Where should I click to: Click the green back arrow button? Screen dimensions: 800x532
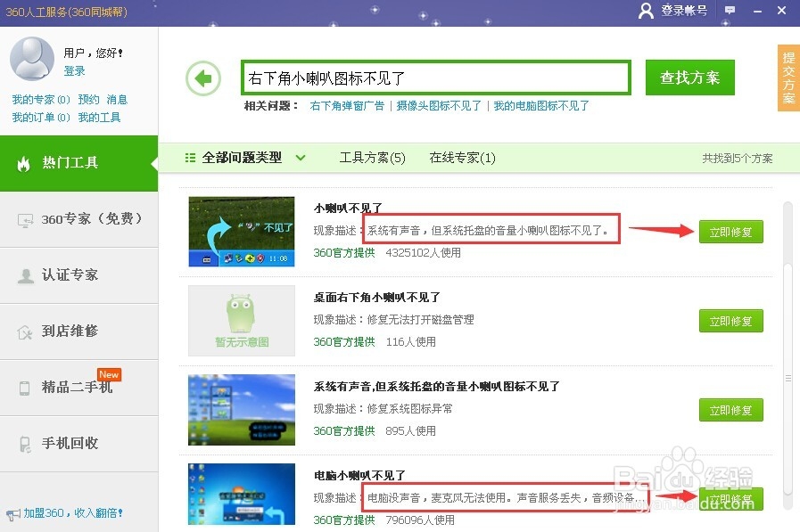click(203, 78)
